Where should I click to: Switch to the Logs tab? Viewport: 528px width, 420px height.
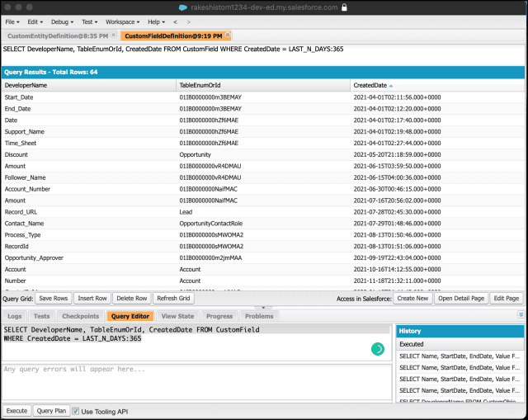pos(15,316)
